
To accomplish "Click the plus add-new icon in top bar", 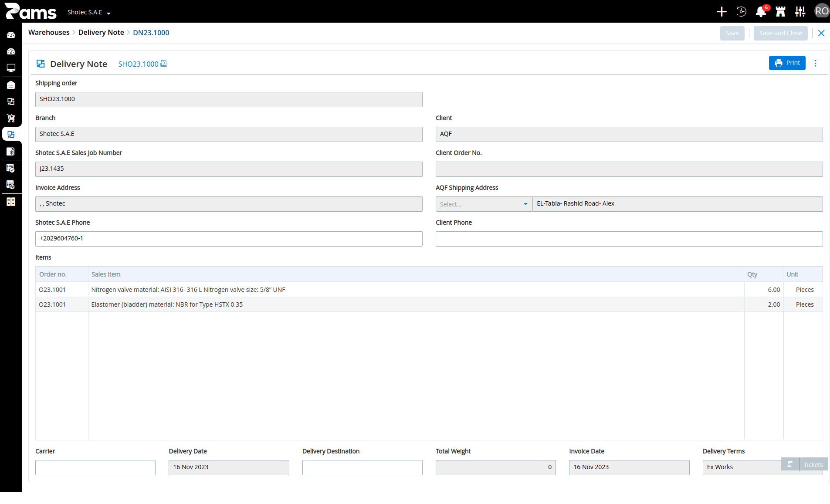I will [722, 12].
